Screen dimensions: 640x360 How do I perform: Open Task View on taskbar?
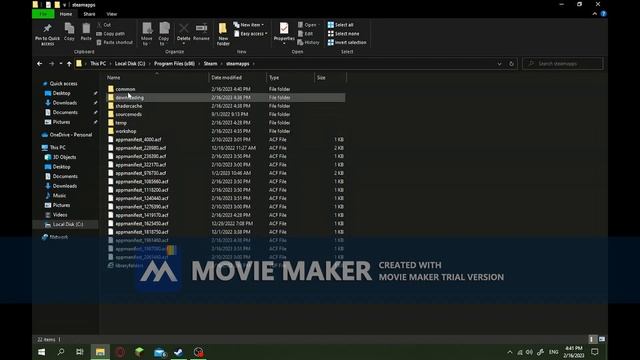[80, 352]
